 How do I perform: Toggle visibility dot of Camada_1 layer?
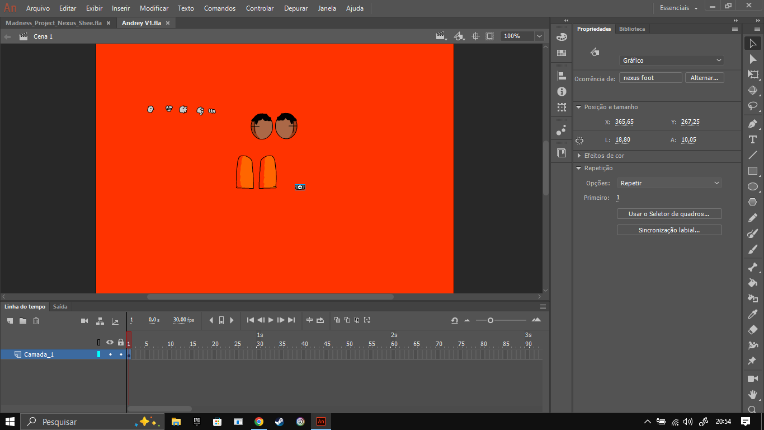pyautogui.click(x=110, y=355)
